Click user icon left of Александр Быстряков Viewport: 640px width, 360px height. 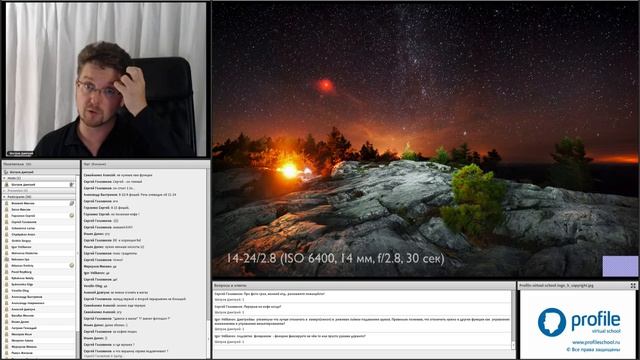(x=7, y=297)
